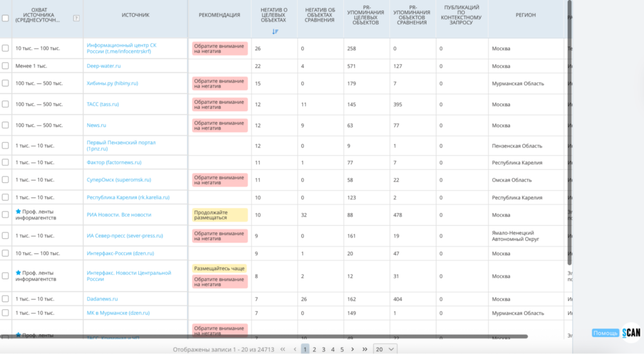Click the star icon beside РИА Новости row
This screenshot has height=354, width=644.
[x=18, y=211]
